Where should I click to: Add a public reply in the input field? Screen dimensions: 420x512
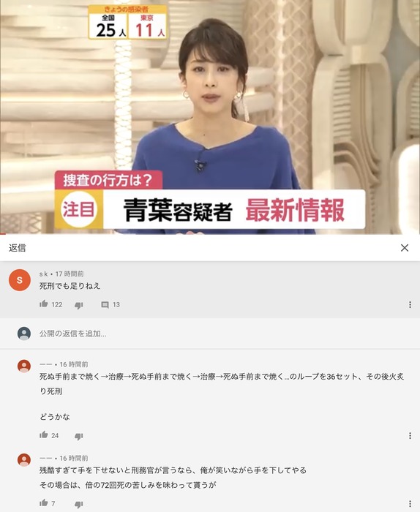click(x=222, y=334)
